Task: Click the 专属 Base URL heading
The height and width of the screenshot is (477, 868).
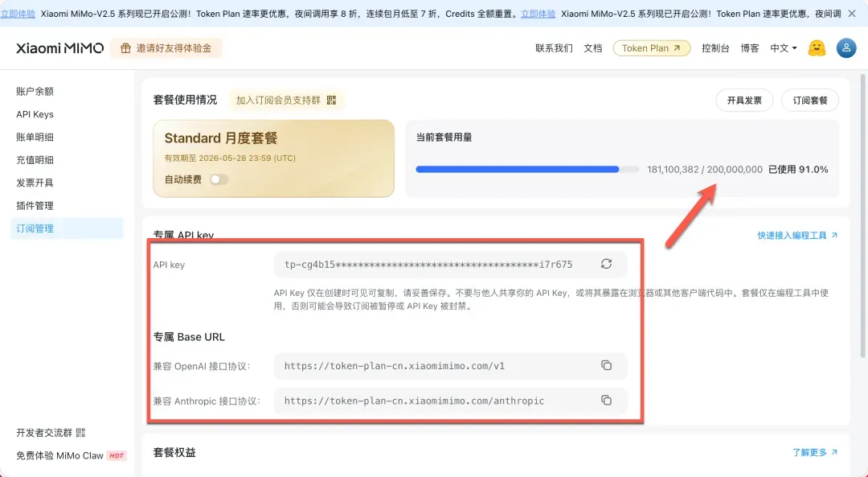Action: coord(189,337)
